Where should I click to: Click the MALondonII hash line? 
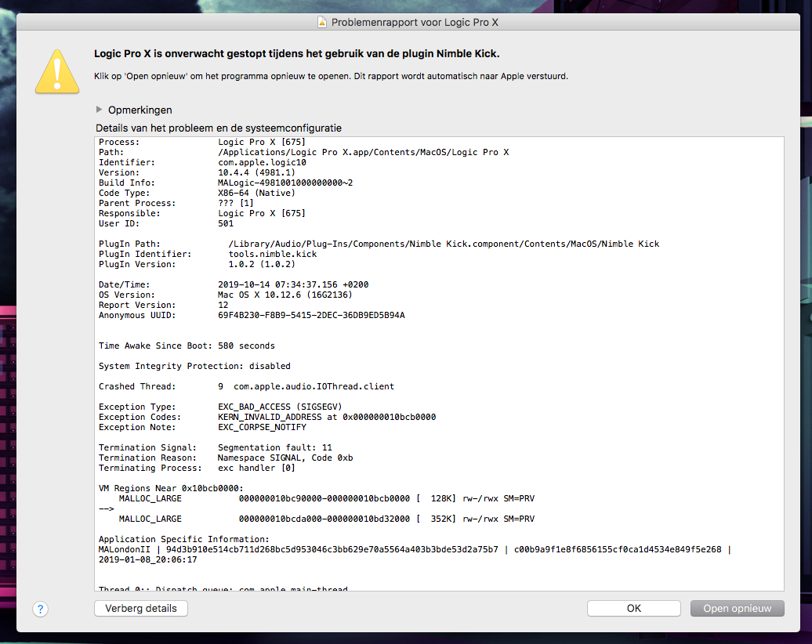click(415, 550)
